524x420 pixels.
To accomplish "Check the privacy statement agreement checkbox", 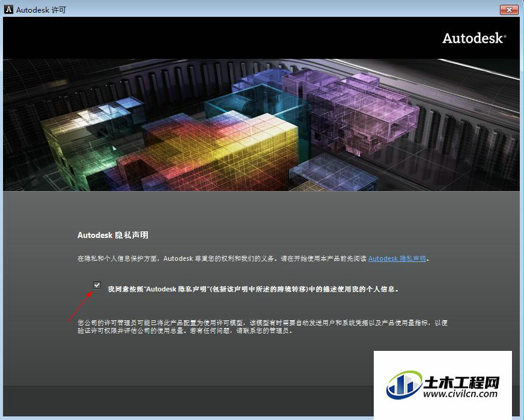I will (97, 285).
